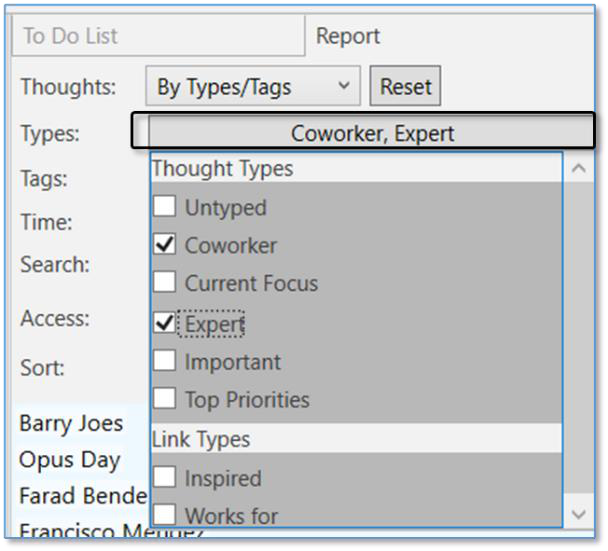Click the Thought Types section header
The width and height of the screenshot is (608, 551).
222,169
